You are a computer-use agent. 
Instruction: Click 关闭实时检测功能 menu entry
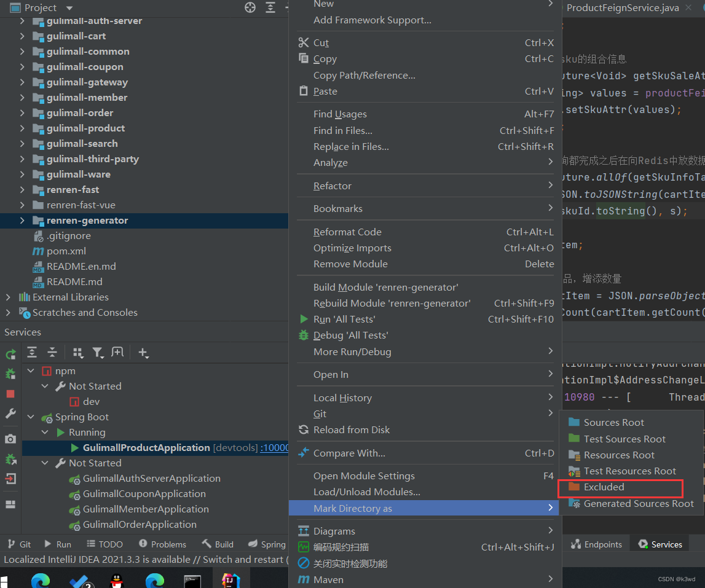[425, 563]
